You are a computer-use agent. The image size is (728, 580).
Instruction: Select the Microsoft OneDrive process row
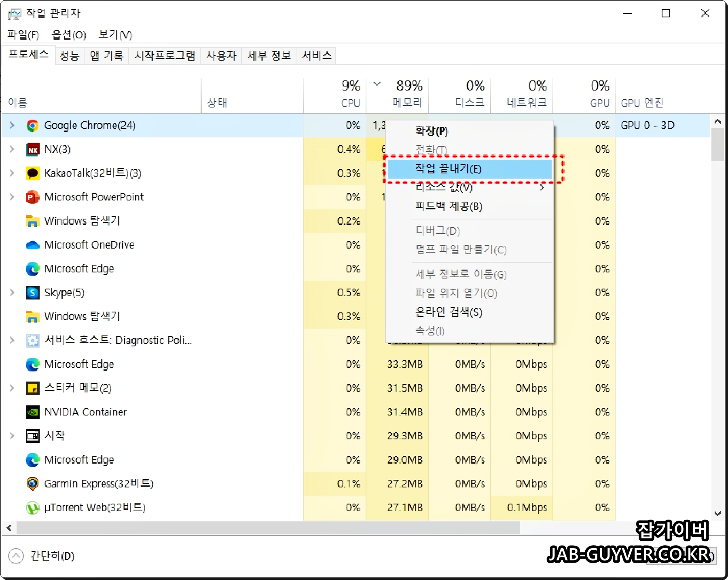coord(356,245)
